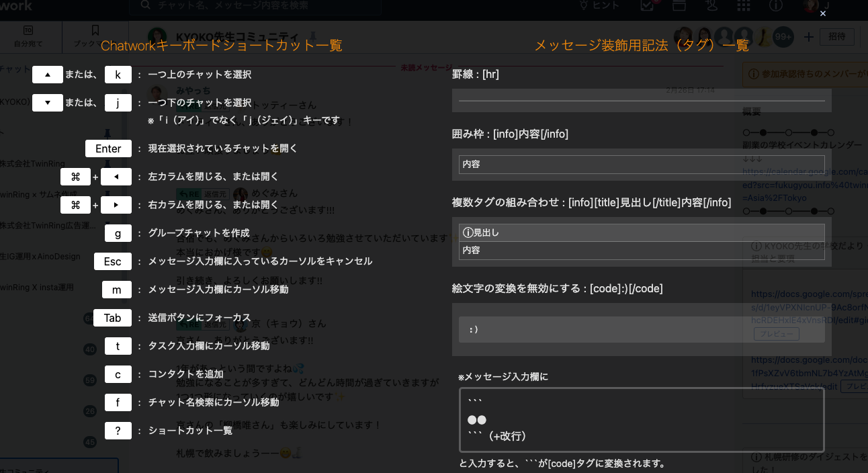Click the search magnifier icon in top bar
Viewport: 868px width, 473px height.
tap(144, 5)
